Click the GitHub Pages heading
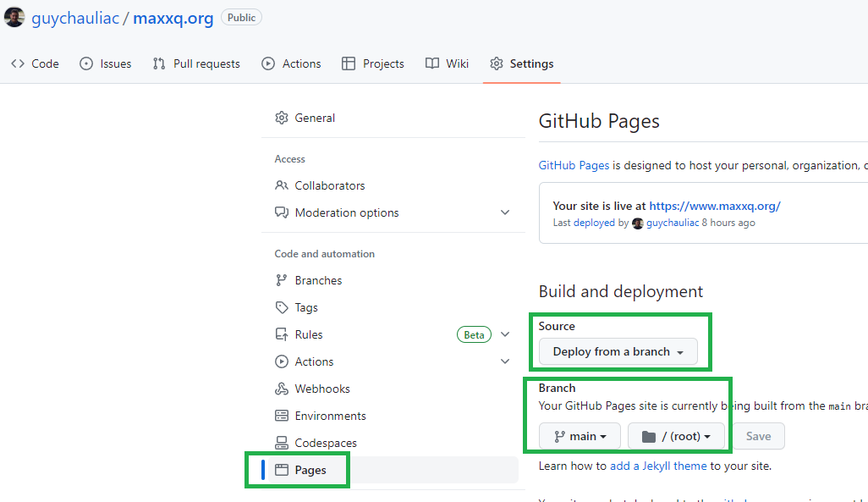Screen dimensions: 868x502 pos(599,121)
